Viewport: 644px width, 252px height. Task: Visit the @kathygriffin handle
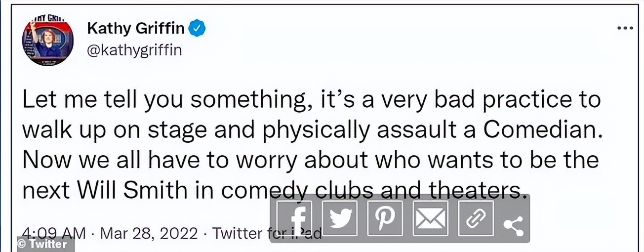134,50
